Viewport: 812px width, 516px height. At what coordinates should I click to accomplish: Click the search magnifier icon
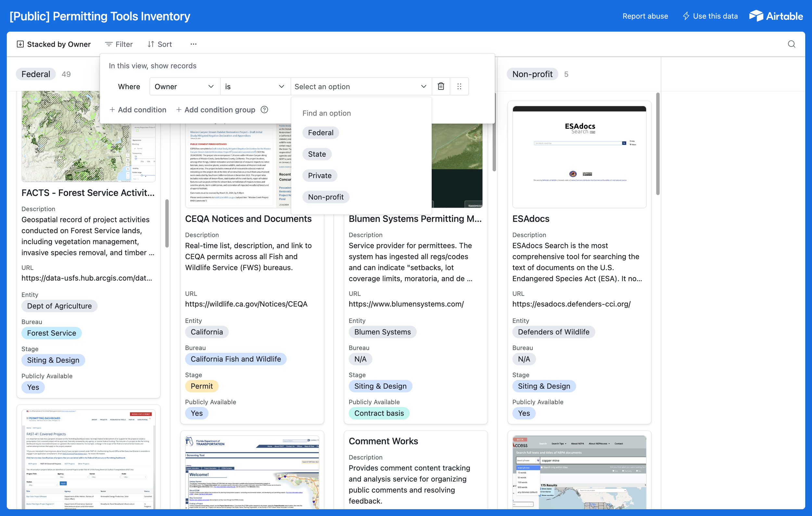(791, 44)
